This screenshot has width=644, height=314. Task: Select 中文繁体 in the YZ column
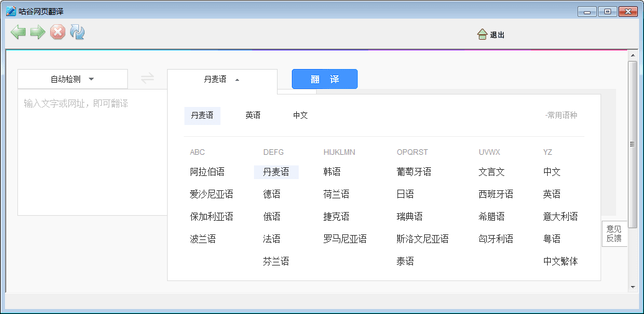click(x=560, y=262)
